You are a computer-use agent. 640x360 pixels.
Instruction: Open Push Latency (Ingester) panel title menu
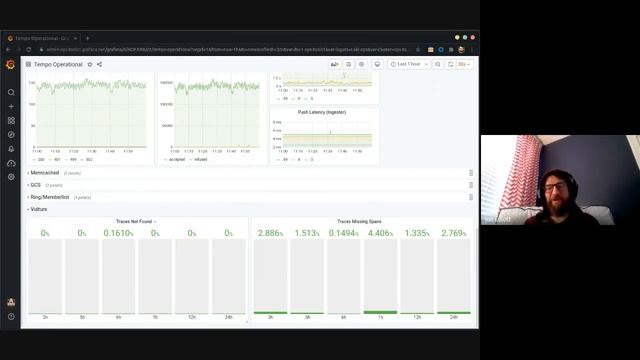(322, 112)
